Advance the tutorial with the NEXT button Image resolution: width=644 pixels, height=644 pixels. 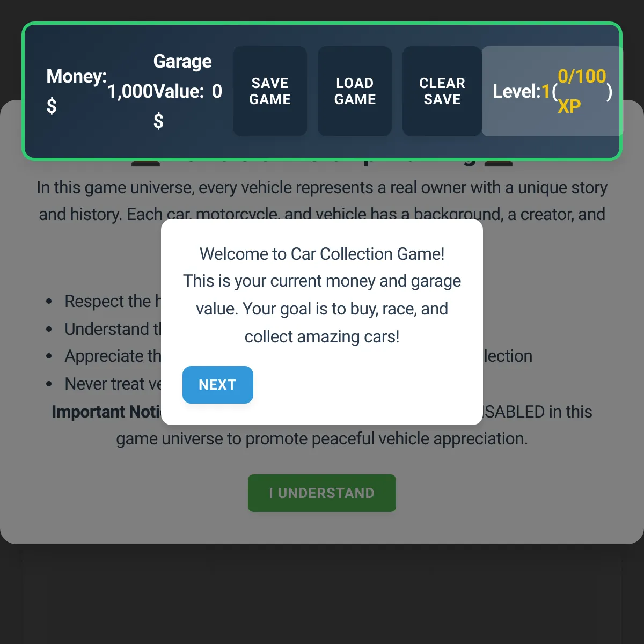pos(218,385)
